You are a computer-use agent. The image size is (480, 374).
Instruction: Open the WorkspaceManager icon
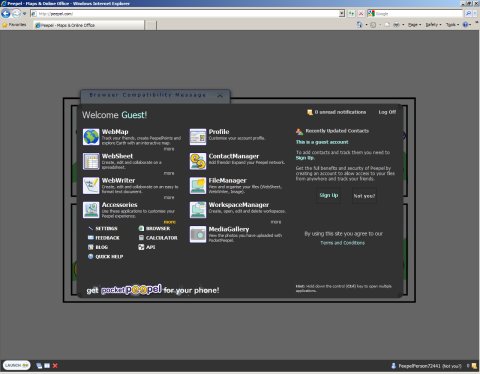[x=198, y=210]
